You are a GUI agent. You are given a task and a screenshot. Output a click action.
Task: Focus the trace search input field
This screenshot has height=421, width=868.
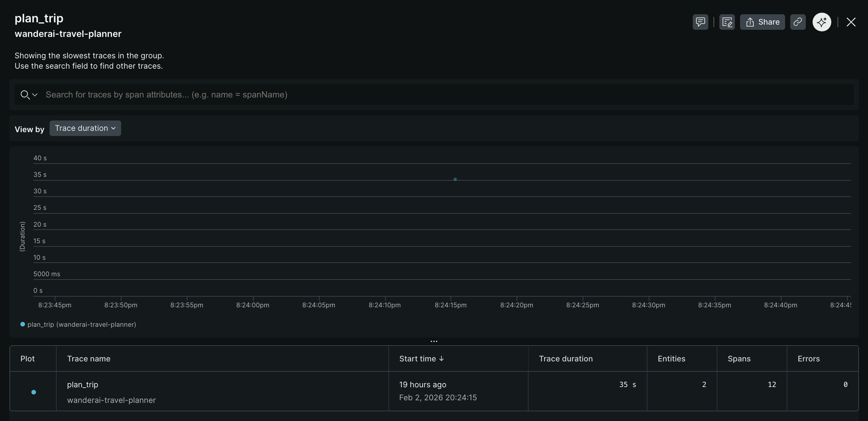tap(438, 95)
